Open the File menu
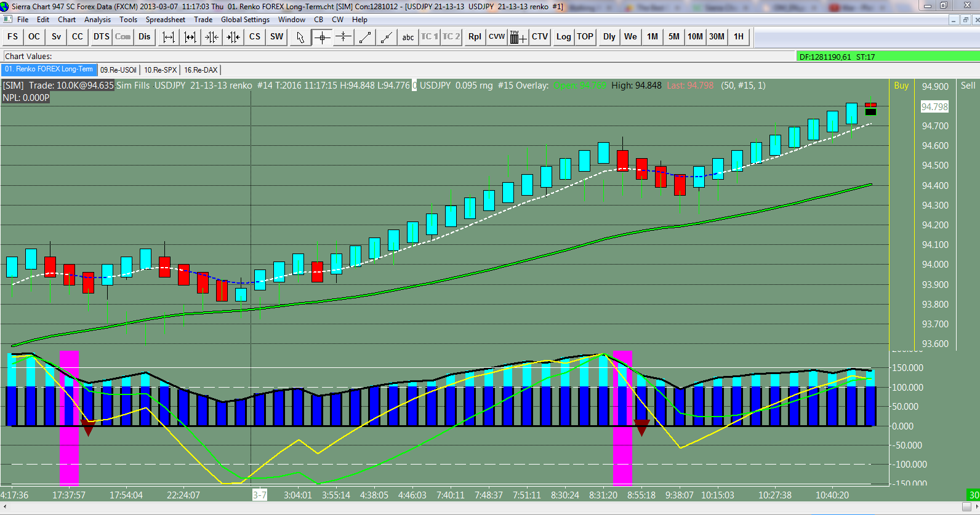This screenshot has height=515, width=980. [23, 20]
